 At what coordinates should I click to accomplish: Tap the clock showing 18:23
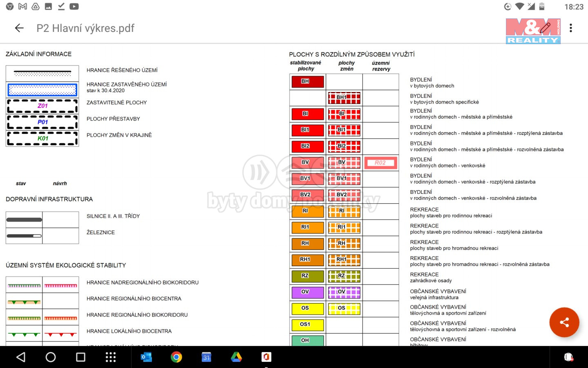[x=574, y=7]
